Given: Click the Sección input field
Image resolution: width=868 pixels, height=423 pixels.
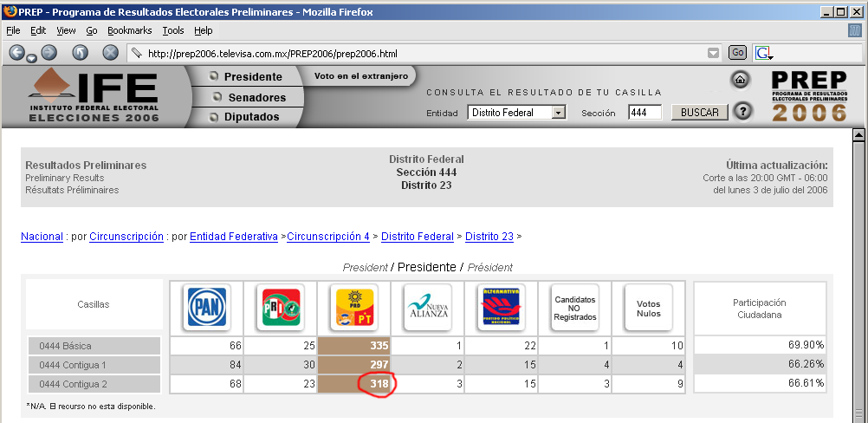Looking at the screenshot, I should pos(645,113).
